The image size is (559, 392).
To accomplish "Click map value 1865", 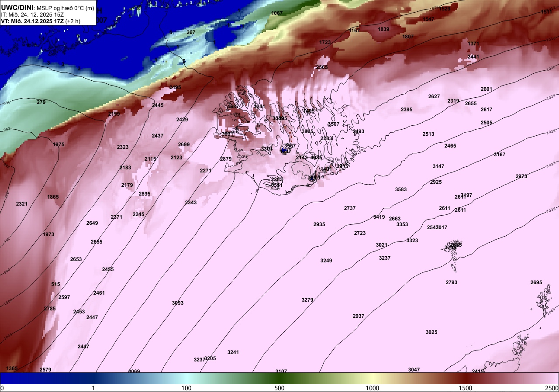I will (53, 197).
